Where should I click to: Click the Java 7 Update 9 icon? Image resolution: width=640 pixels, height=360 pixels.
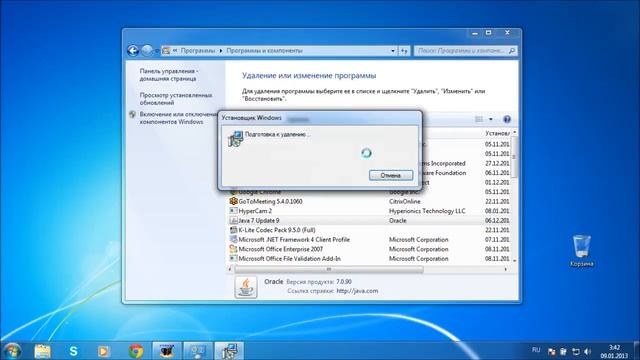pyautogui.click(x=233, y=220)
